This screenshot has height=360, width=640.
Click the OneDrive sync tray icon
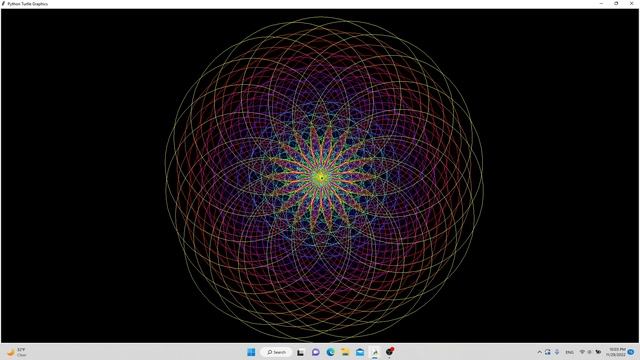pyautogui.click(x=548, y=352)
